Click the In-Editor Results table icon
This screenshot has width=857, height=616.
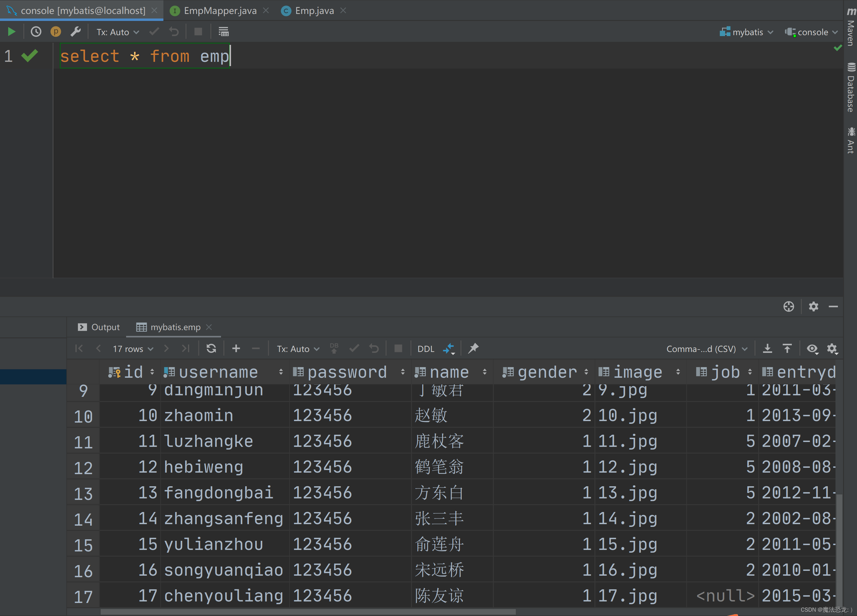(x=223, y=32)
